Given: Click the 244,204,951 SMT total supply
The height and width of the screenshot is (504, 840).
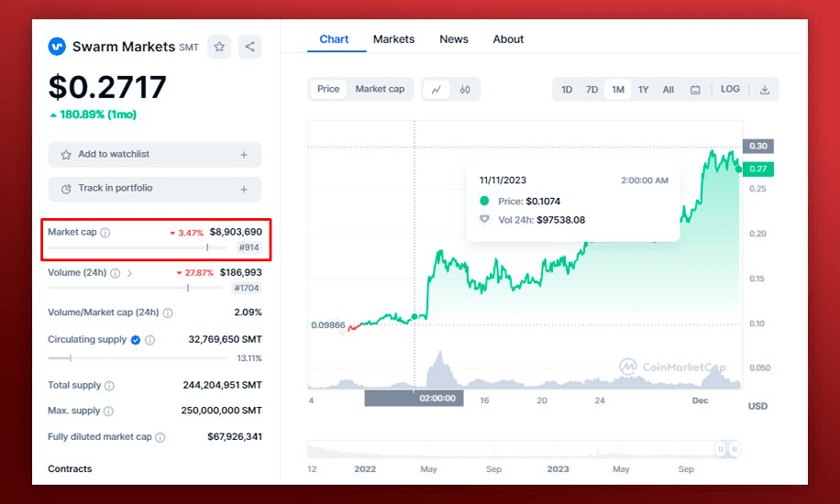Looking at the screenshot, I should pyautogui.click(x=222, y=385).
